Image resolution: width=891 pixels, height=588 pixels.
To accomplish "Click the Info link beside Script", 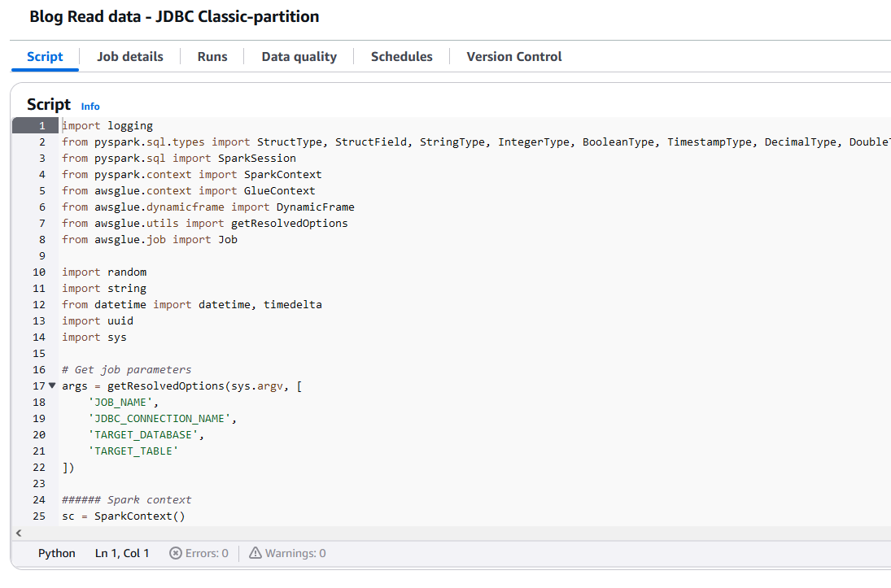I will click(x=90, y=107).
